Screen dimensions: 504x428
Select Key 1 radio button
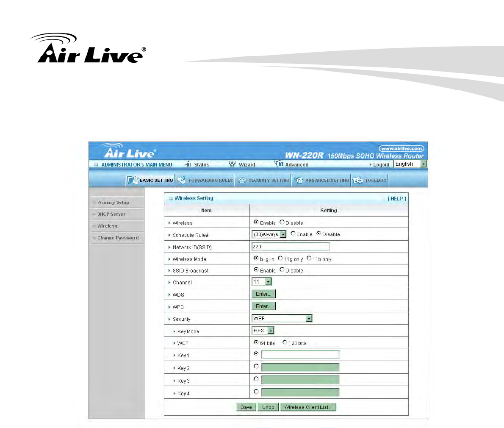pyautogui.click(x=256, y=354)
